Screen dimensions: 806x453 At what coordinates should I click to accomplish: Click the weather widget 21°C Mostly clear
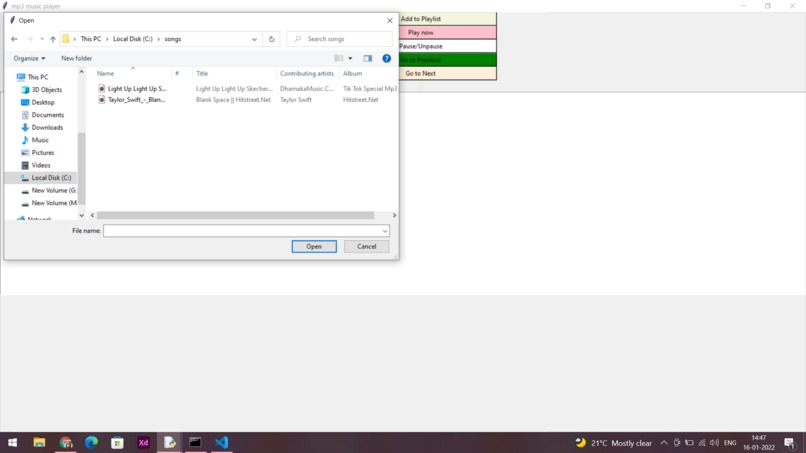point(613,443)
